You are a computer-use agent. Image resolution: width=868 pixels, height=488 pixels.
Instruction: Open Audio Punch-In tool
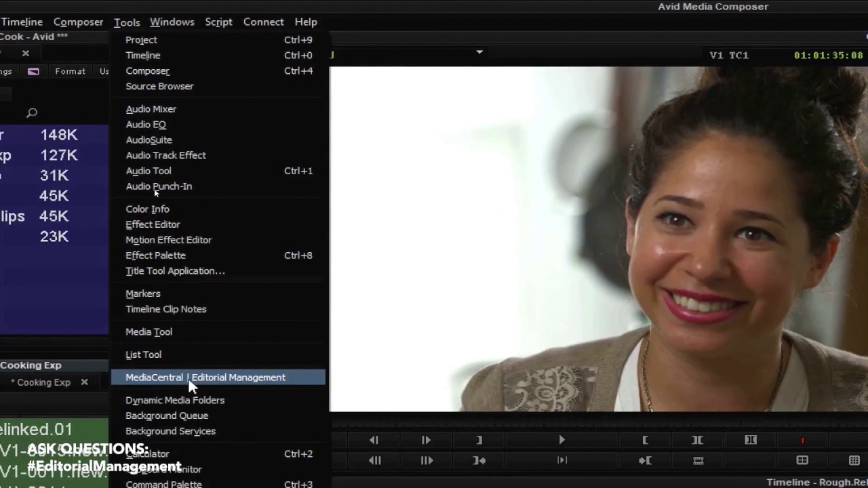[x=218, y=186]
